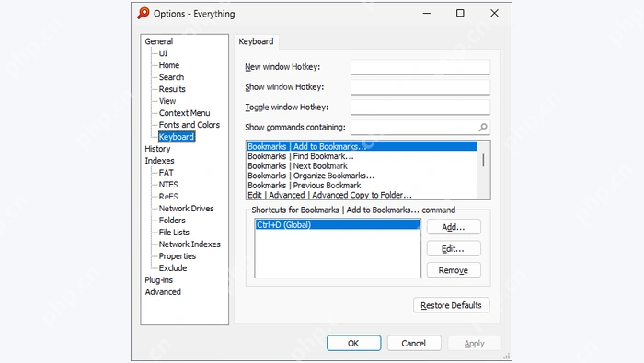
Task: Select 'Edit | Advanced | Advanced Copy to Folder...'
Action: point(362,195)
